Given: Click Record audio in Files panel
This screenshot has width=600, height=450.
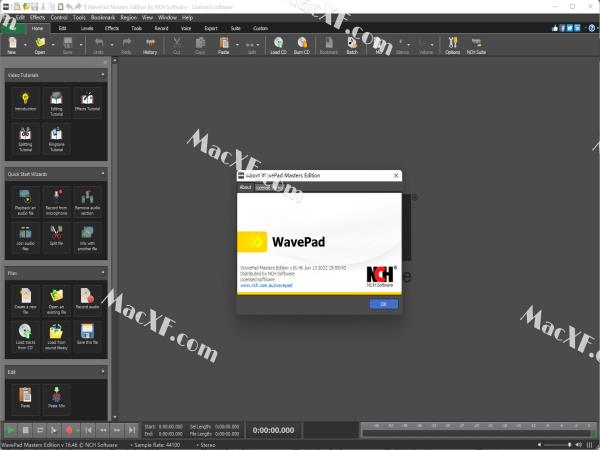Looking at the screenshot, I should pos(88,299).
